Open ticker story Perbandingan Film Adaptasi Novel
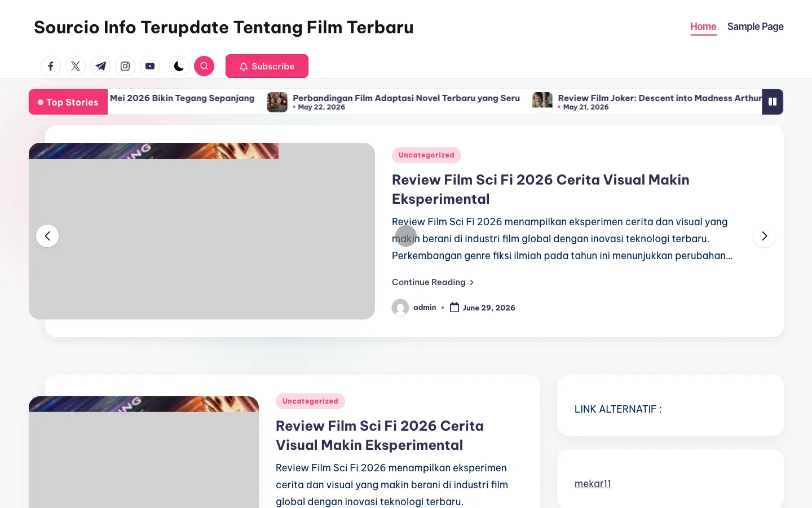 click(x=406, y=98)
